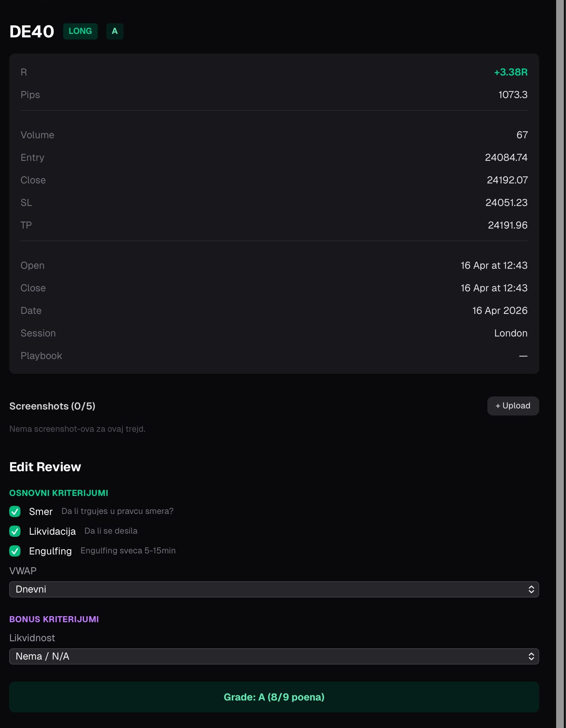The height and width of the screenshot is (728, 566).
Task: Click the Engulfing criterion label
Action: (50, 551)
